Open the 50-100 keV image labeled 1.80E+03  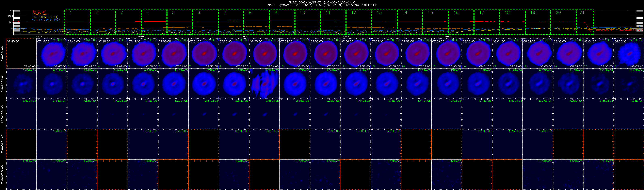(568, 174)
